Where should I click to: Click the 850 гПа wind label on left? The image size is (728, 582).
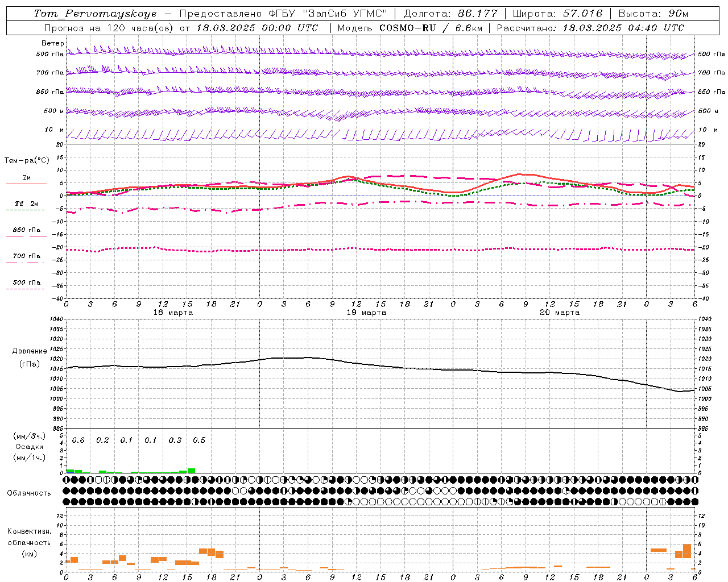point(50,92)
